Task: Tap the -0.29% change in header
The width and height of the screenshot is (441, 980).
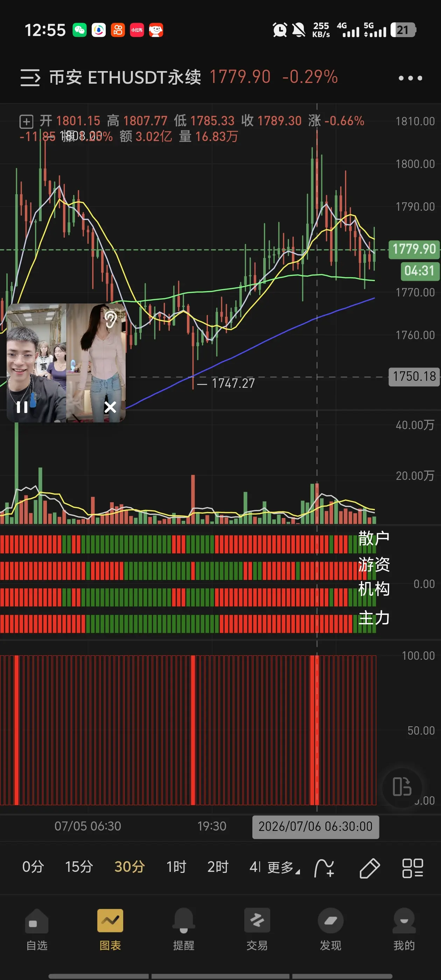Action: (310, 77)
